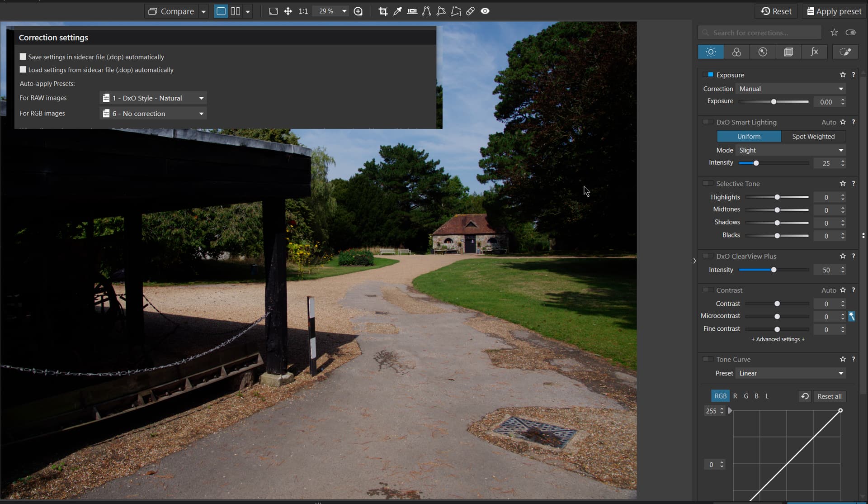Screen dimensions: 868x504
Task: Open the Smart Lighting Mode dropdown
Action: 791,150
